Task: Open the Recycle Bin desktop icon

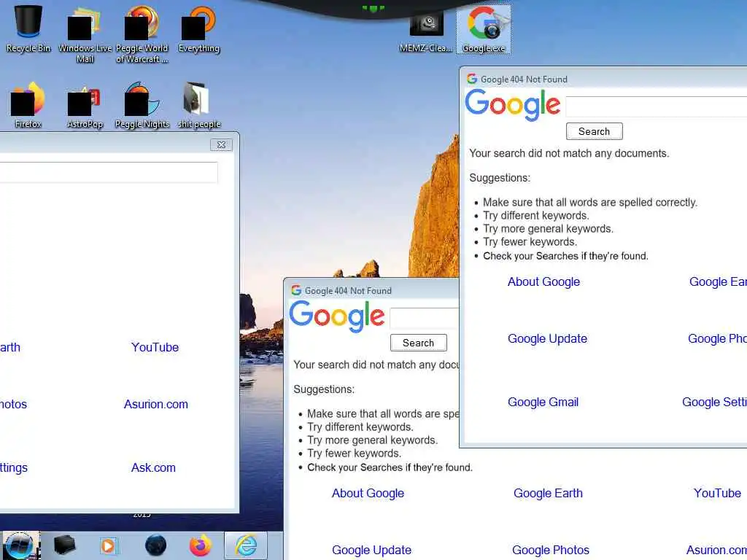Action: [28, 28]
